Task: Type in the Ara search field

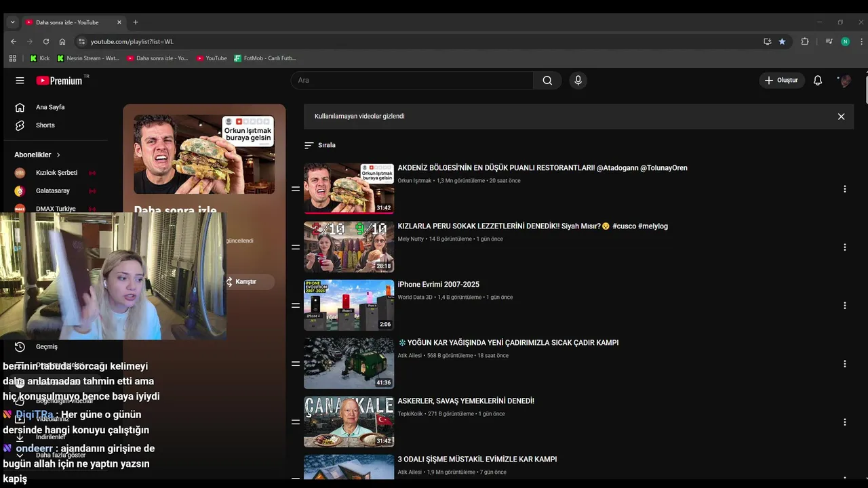Action: pyautogui.click(x=412, y=80)
